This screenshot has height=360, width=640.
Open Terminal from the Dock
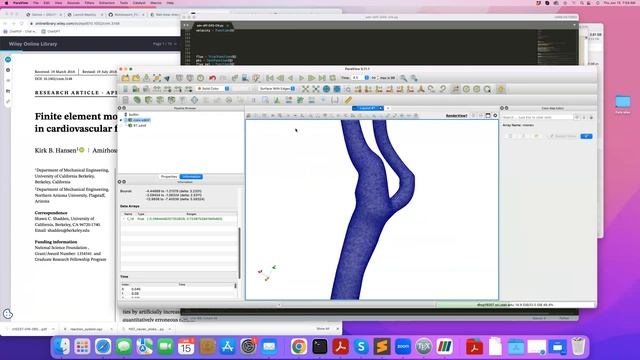coord(320,347)
